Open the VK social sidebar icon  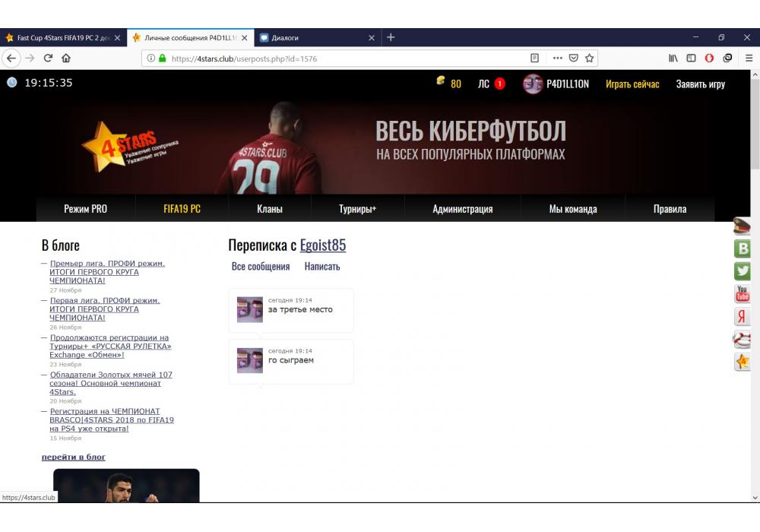coord(743,249)
